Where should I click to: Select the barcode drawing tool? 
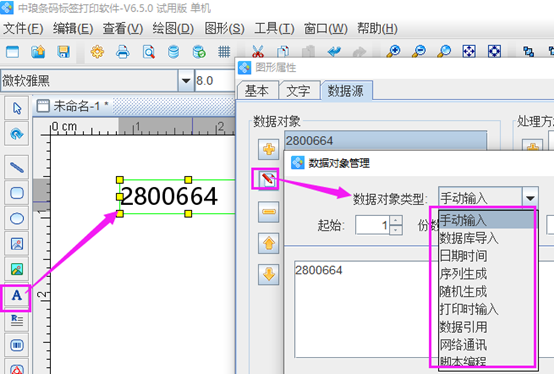coord(17,345)
